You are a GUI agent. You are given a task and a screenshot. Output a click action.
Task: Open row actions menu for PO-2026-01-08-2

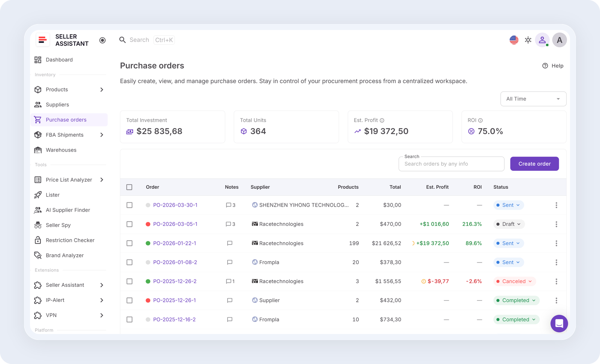click(x=556, y=263)
